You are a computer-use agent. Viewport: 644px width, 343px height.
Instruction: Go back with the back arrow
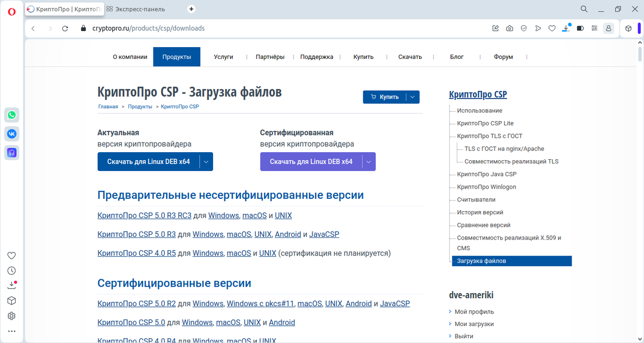(x=33, y=28)
